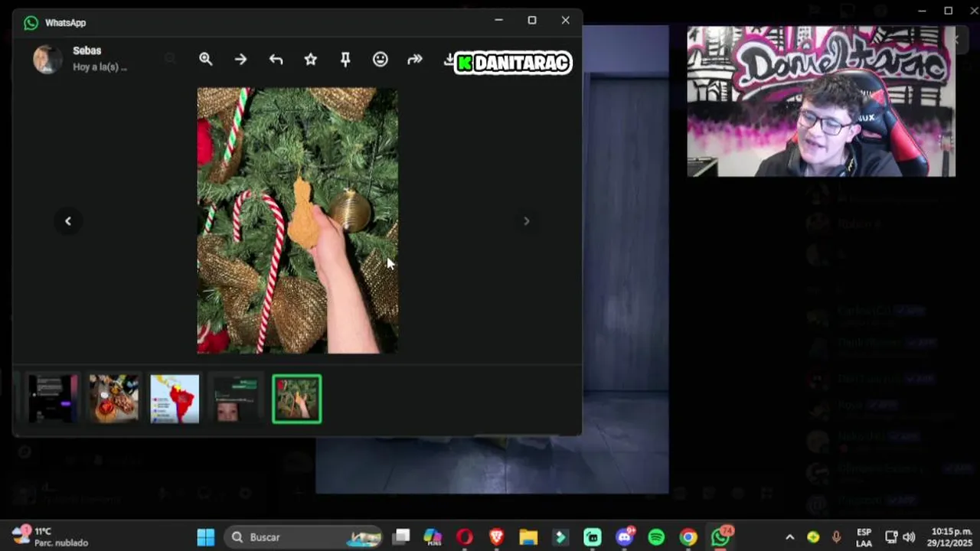Launch Copilot from the taskbar
The width and height of the screenshot is (980, 551).
tap(433, 537)
